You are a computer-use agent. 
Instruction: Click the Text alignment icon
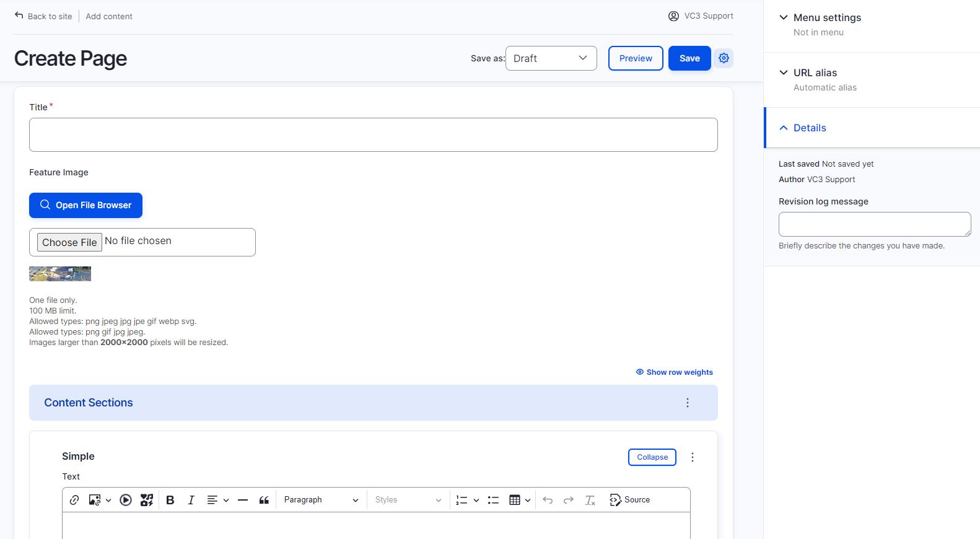pyautogui.click(x=212, y=500)
